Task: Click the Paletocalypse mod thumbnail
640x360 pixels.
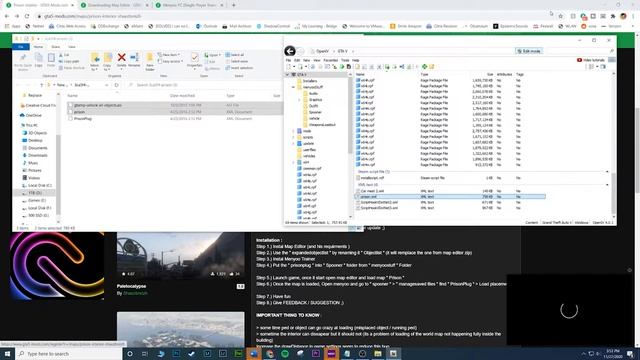Action: click(x=180, y=256)
